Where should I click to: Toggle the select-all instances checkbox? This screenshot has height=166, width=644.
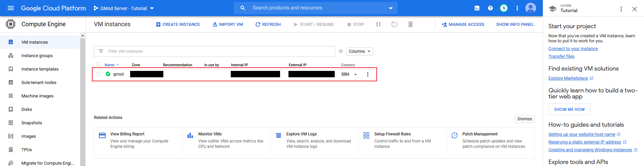(x=99, y=64)
